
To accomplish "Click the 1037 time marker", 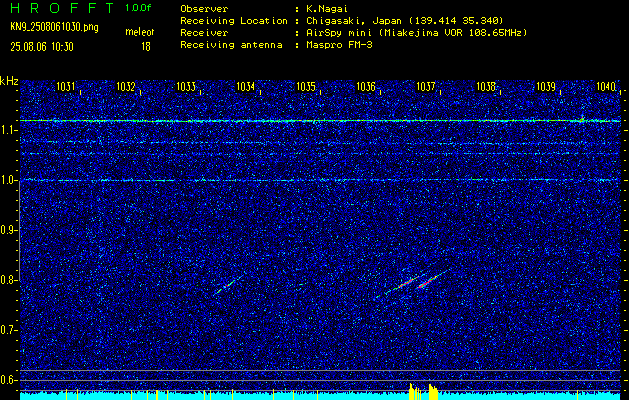I will pyautogui.click(x=426, y=86).
